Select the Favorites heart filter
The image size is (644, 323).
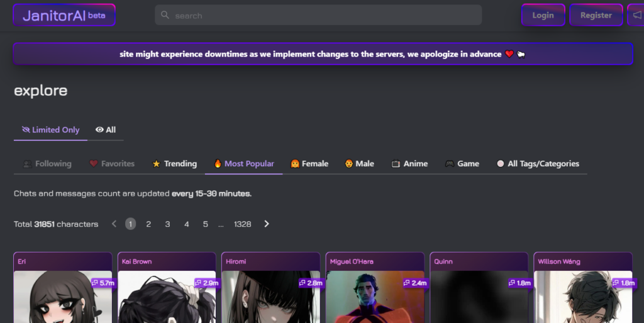[112, 164]
